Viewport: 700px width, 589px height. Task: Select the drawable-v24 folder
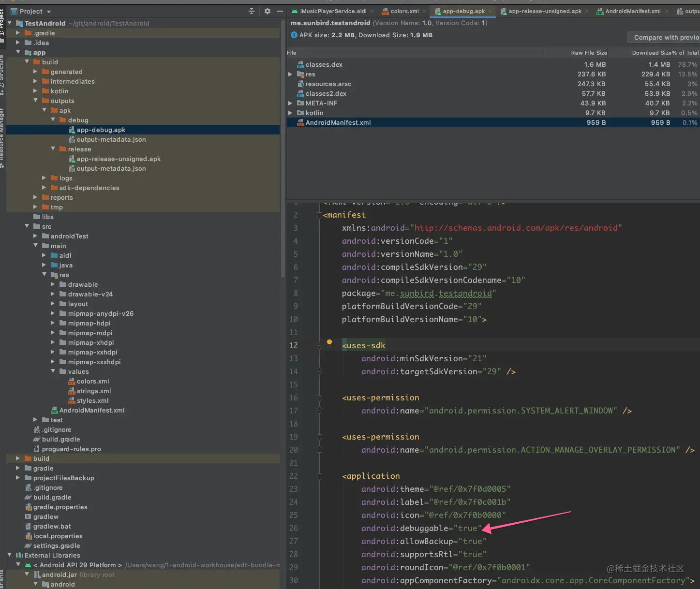pos(90,294)
